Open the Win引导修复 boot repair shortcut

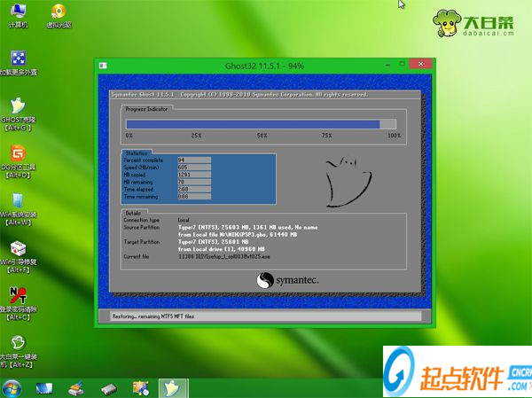pyautogui.click(x=17, y=250)
